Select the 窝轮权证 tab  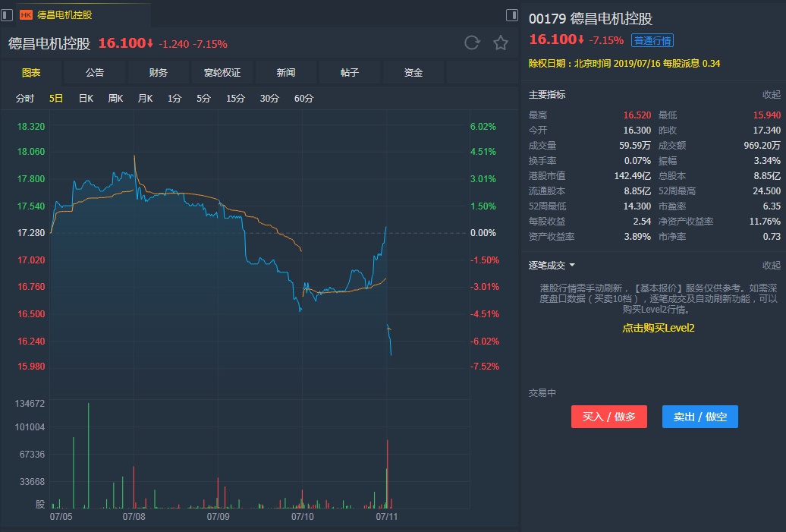pyautogui.click(x=222, y=73)
